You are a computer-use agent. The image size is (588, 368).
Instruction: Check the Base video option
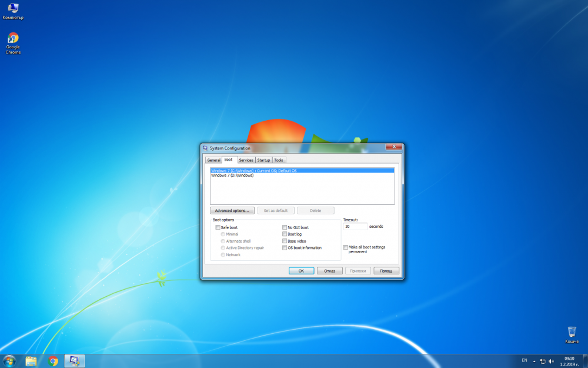point(285,241)
